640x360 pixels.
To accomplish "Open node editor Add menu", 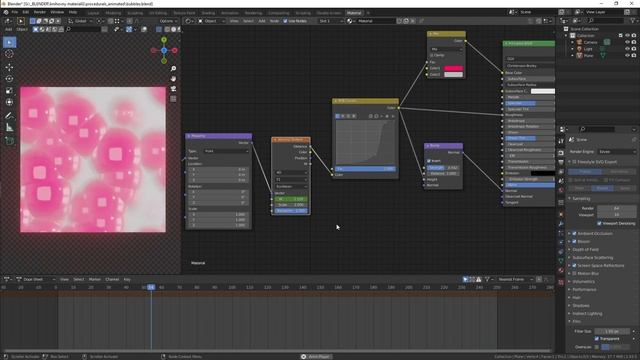I will 262,21.
